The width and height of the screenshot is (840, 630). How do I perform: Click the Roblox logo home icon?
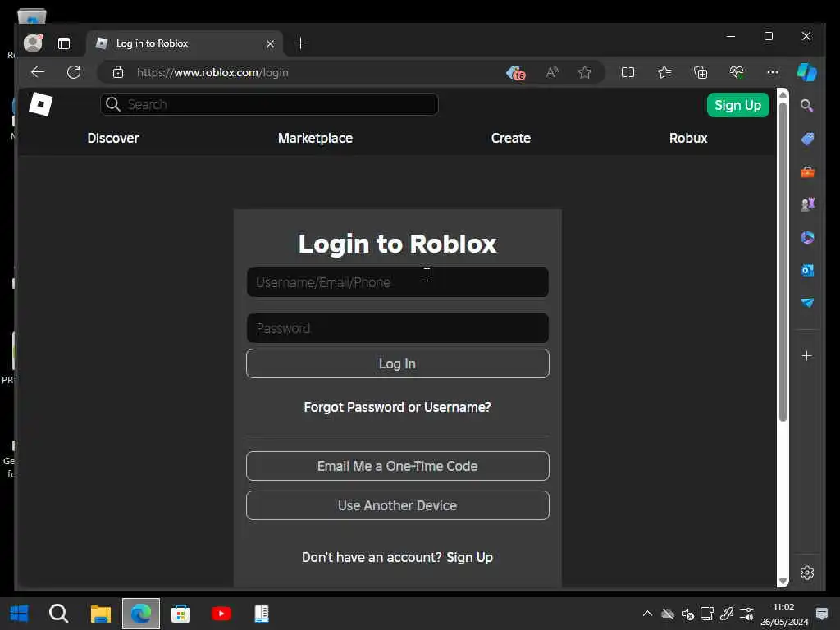click(41, 104)
